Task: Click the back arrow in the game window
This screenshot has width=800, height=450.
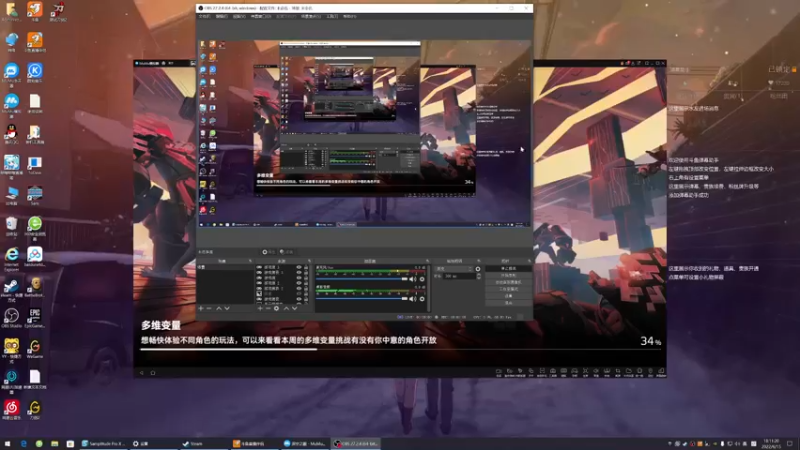Action: pos(142,373)
